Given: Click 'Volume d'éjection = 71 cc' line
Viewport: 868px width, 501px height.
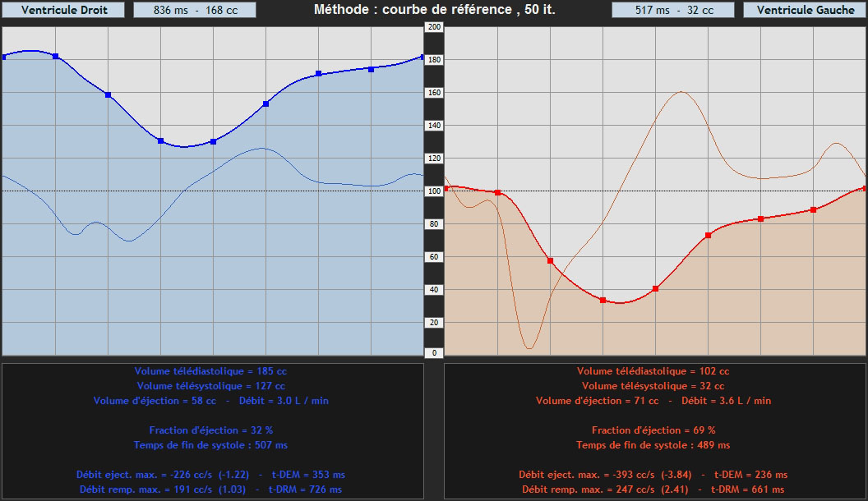Looking at the screenshot, I should [x=653, y=400].
